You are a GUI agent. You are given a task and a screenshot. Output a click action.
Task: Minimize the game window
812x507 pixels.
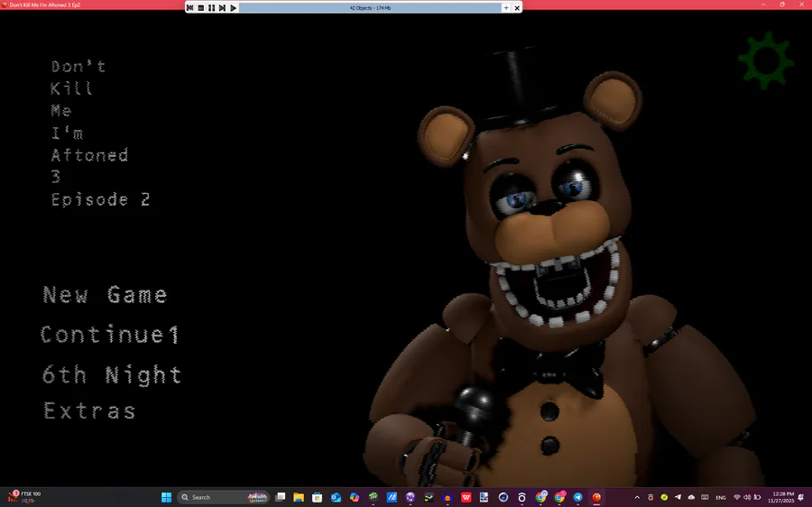point(763,5)
